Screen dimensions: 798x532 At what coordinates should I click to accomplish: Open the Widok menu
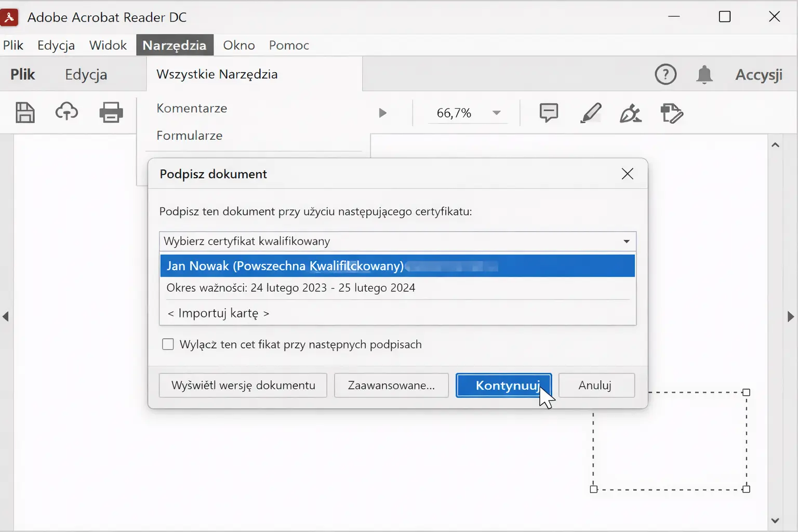(x=108, y=45)
